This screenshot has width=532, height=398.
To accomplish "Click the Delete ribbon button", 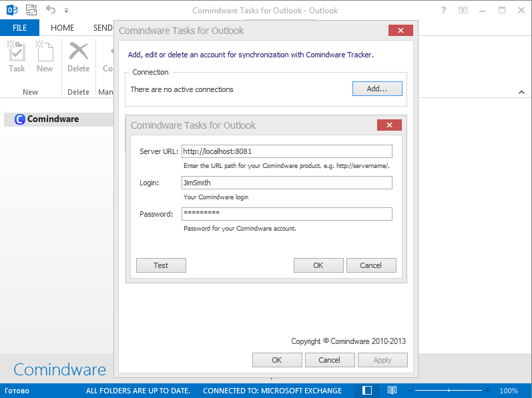I will pyautogui.click(x=78, y=57).
